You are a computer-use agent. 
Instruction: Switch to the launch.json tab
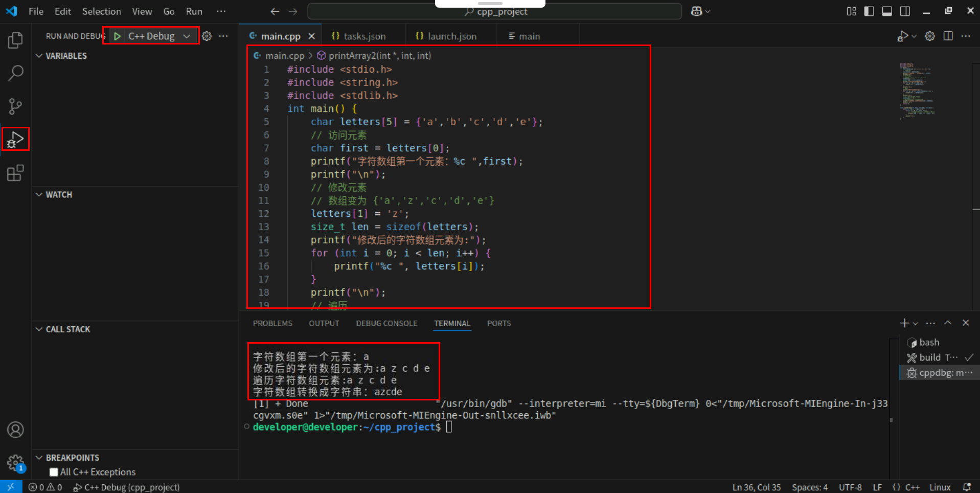pyautogui.click(x=450, y=36)
